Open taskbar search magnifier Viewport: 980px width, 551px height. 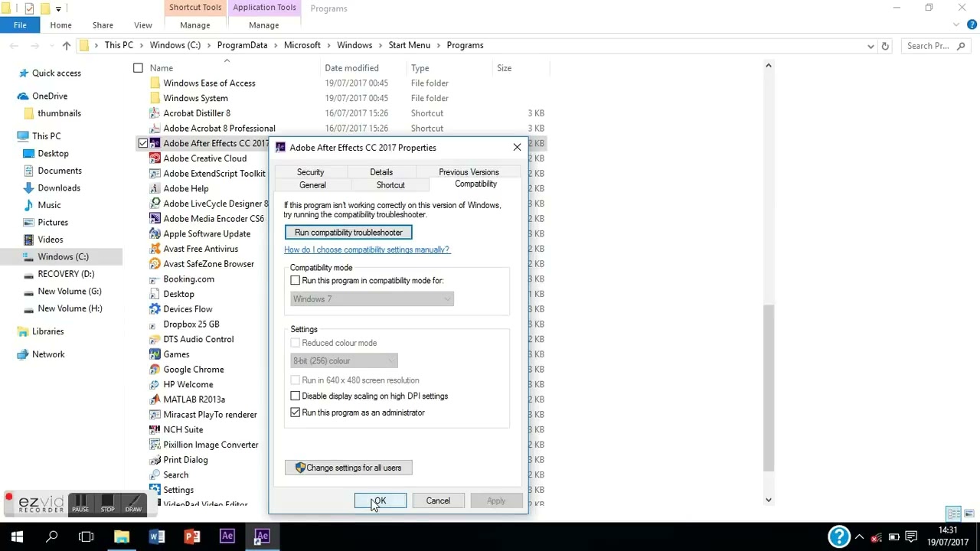(x=52, y=536)
